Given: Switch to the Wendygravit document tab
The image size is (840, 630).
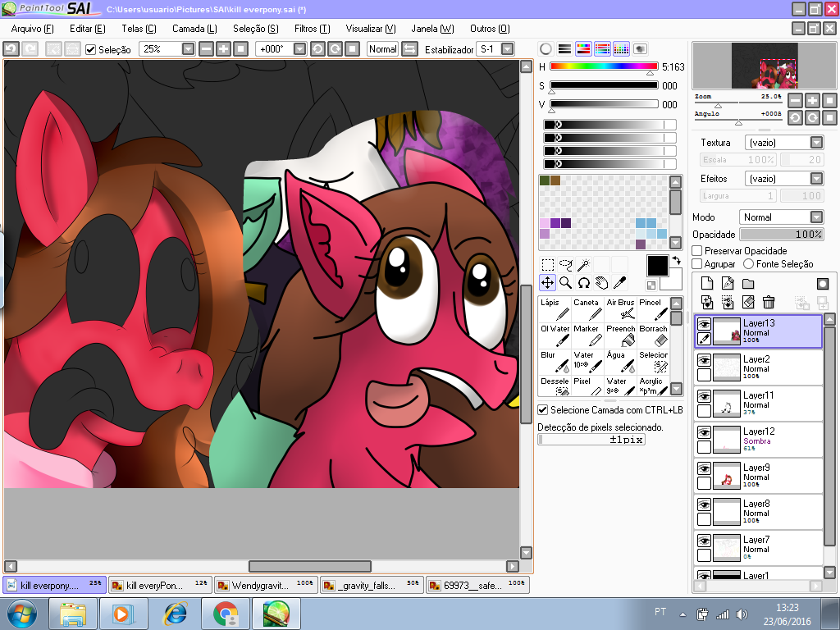Looking at the screenshot, I should pos(264,586).
